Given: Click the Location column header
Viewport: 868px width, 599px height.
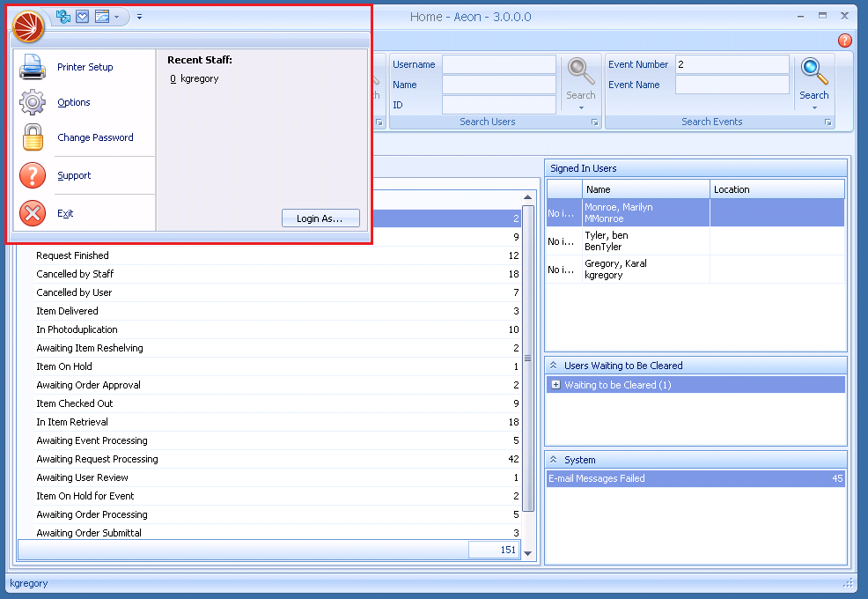Looking at the screenshot, I should tap(777, 189).
